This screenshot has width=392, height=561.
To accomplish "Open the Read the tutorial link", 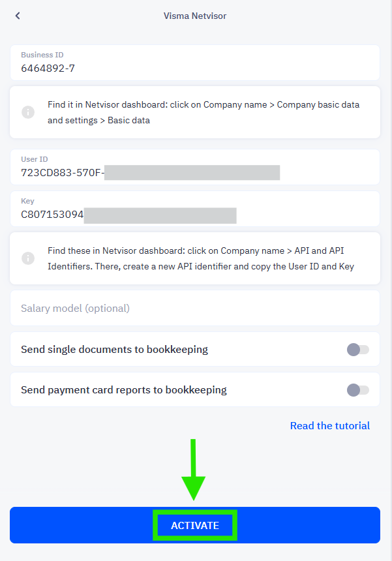I will click(330, 426).
